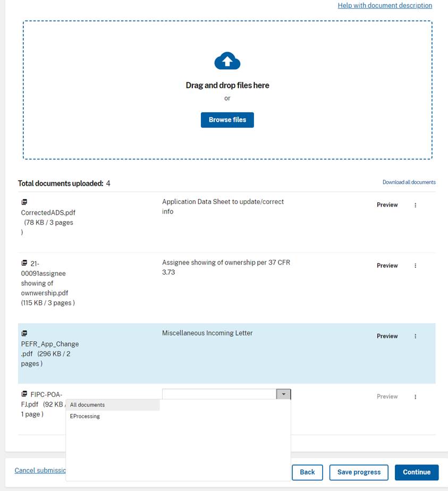Open more options for PEFR_App_Change.pdf
The width and height of the screenshot is (448, 491).
(x=415, y=336)
